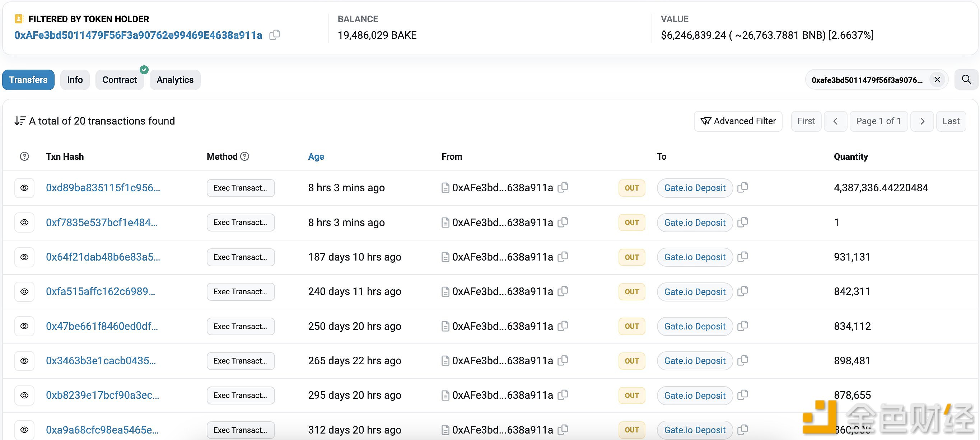
Task: Open transaction hash 0x47be661f8460ed0df
Action: [102, 326]
